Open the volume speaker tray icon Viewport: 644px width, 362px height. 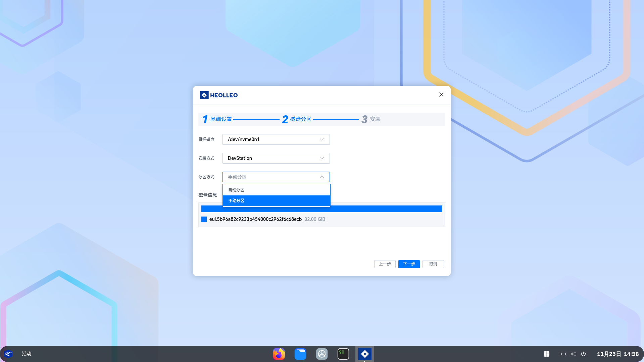pos(574,354)
